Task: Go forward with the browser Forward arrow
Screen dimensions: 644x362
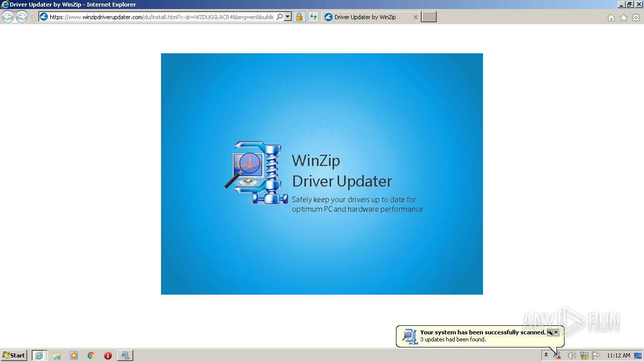Action: point(22,17)
